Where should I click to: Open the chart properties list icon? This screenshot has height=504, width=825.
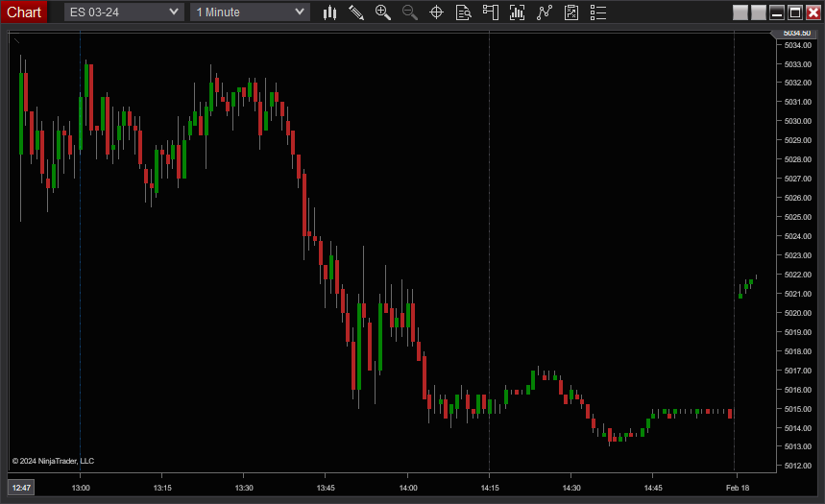(598, 12)
